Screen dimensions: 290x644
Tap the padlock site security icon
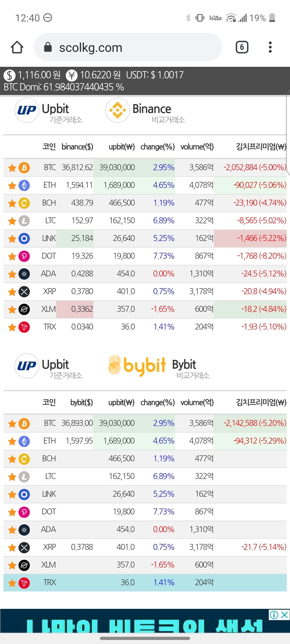48,47
